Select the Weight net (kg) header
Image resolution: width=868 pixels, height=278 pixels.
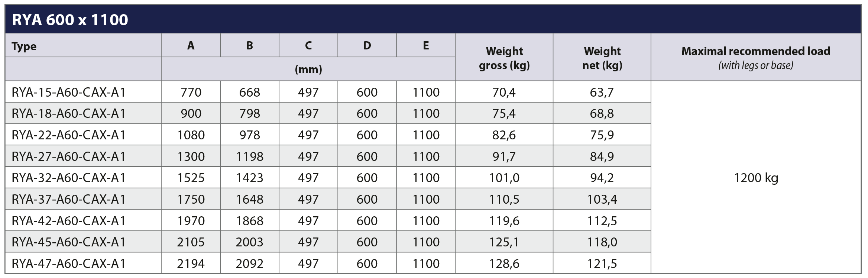click(x=602, y=58)
